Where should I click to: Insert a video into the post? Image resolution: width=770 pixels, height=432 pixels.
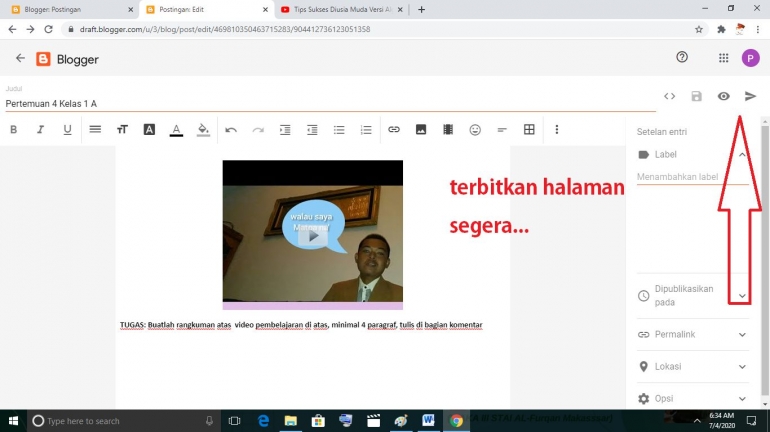[x=448, y=130]
